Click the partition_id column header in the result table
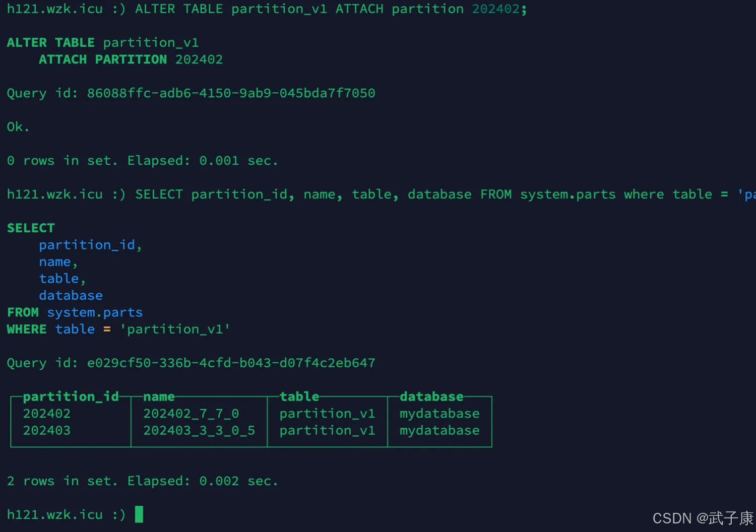 tap(71, 397)
